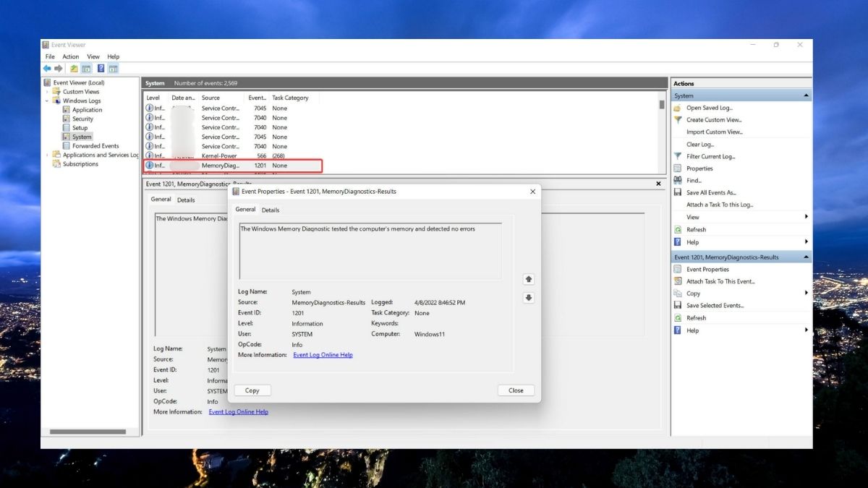Select General tab in Event Properties dialog
This screenshot has height=488, width=868.
pyautogui.click(x=245, y=209)
